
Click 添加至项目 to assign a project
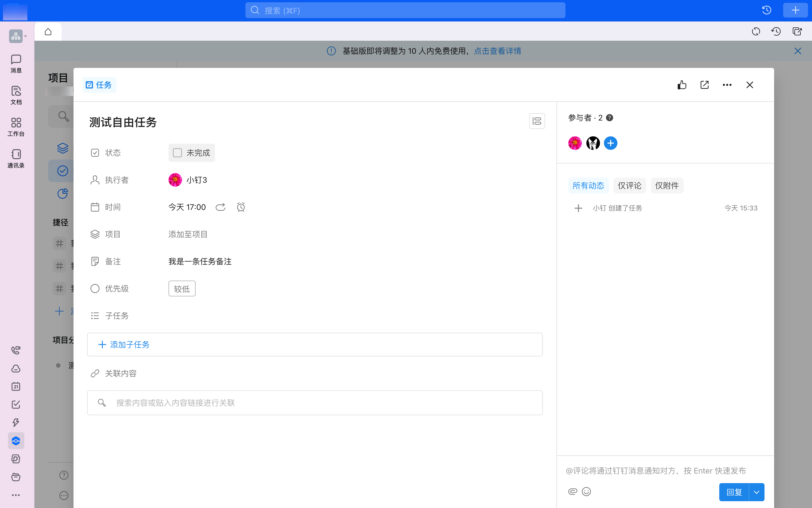point(188,234)
